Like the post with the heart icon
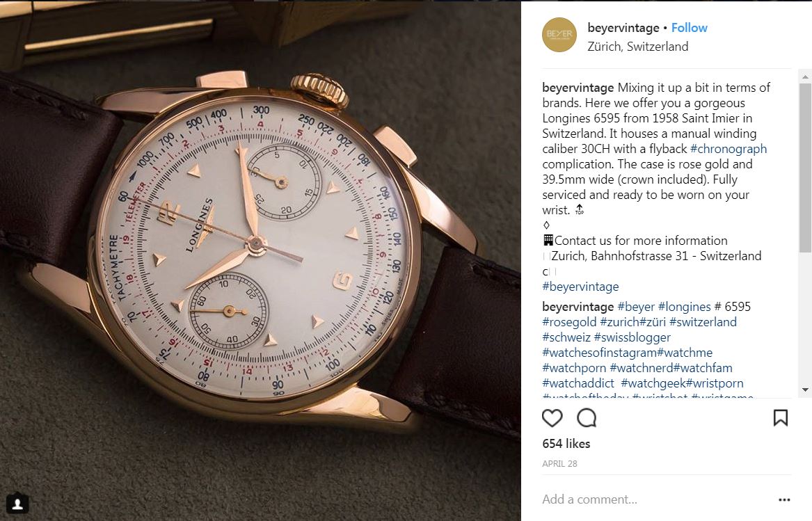The width and height of the screenshot is (812, 521). (x=552, y=418)
